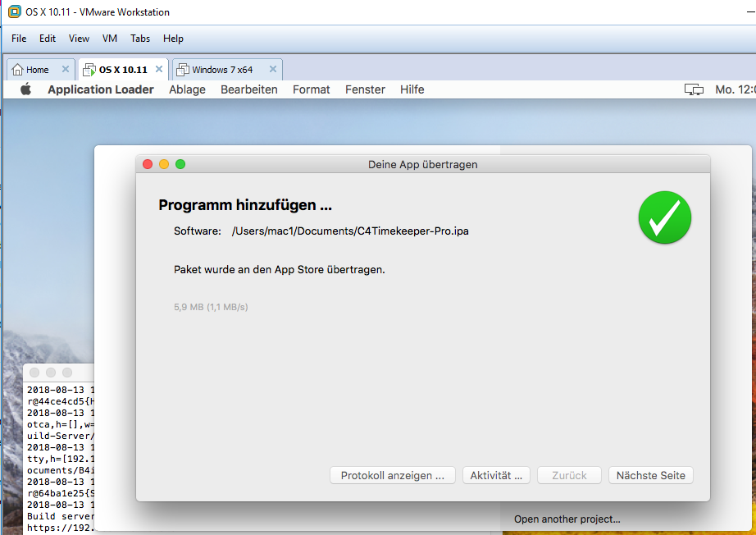This screenshot has width=756, height=535.
Task: Open the Format menu
Action: pos(311,89)
